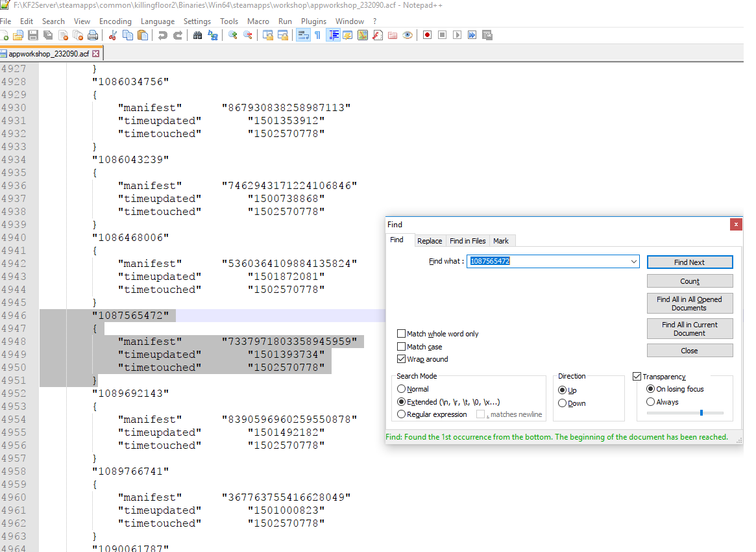The width and height of the screenshot is (756, 552).
Task: Click the Stop Recording macro icon
Action: (442, 35)
